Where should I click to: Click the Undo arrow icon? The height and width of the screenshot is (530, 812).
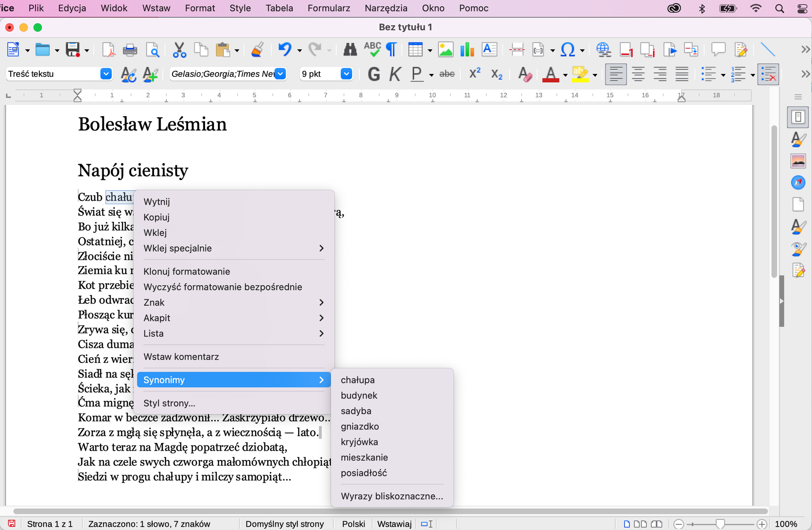(285, 50)
